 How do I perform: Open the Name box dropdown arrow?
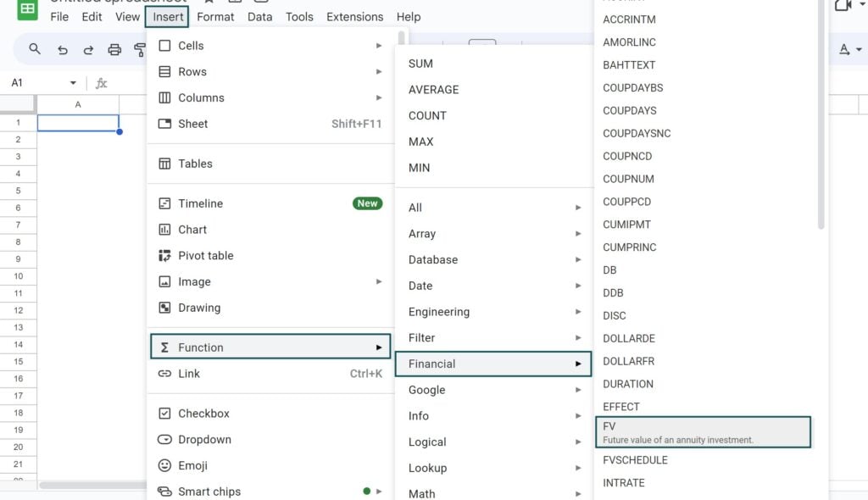coord(73,83)
